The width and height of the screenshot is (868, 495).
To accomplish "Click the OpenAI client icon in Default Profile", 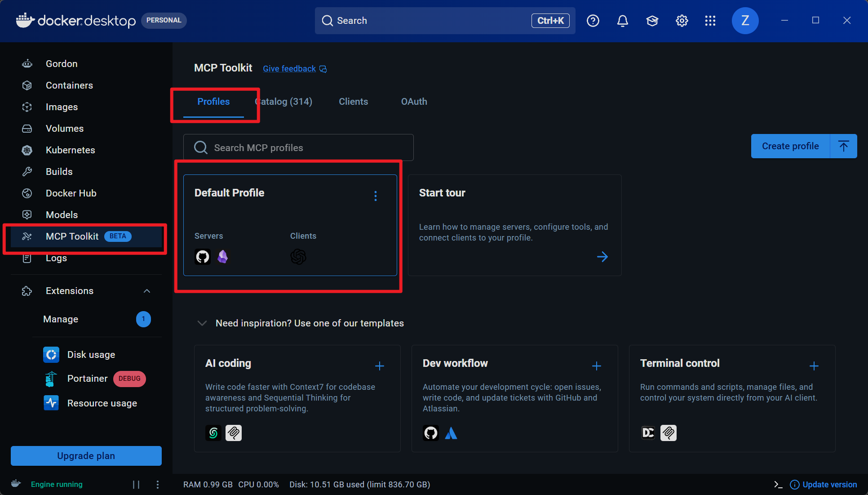I will [x=298, y=257].
